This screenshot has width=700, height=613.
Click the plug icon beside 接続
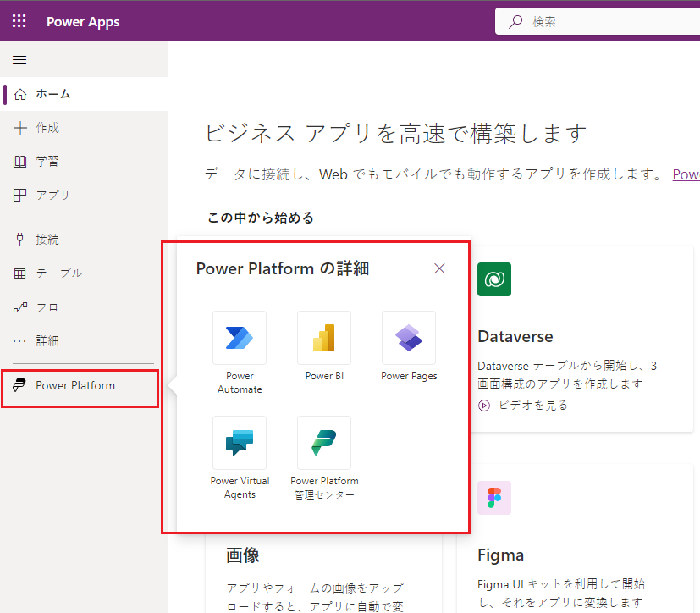[19, 240]
